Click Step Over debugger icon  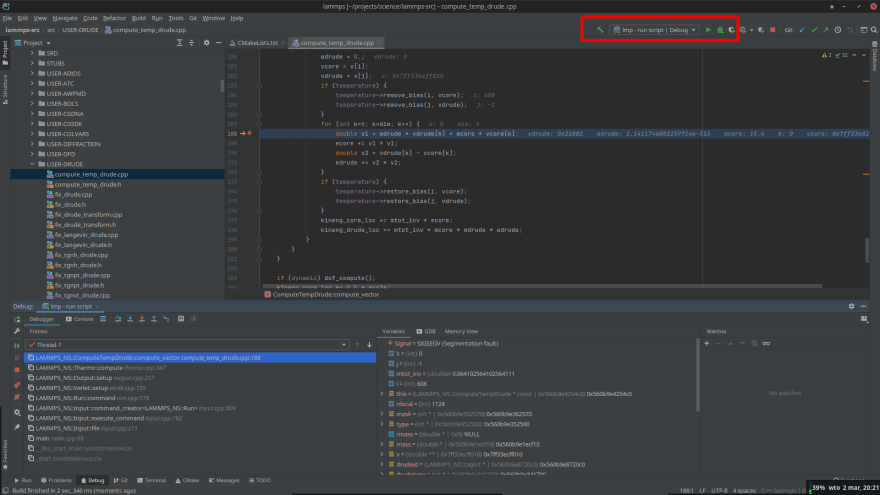click(x=118, y=319)
